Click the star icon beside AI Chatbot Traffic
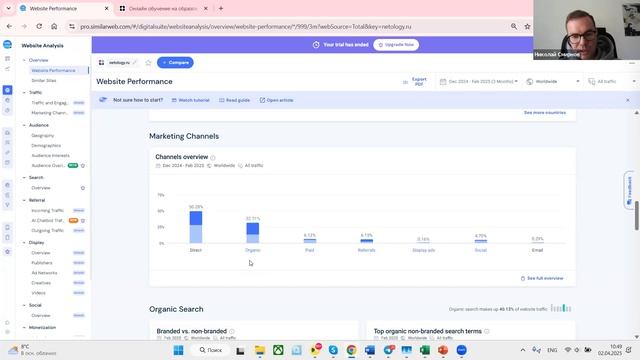This screenshot has width=640, height=360. [82, 221]
